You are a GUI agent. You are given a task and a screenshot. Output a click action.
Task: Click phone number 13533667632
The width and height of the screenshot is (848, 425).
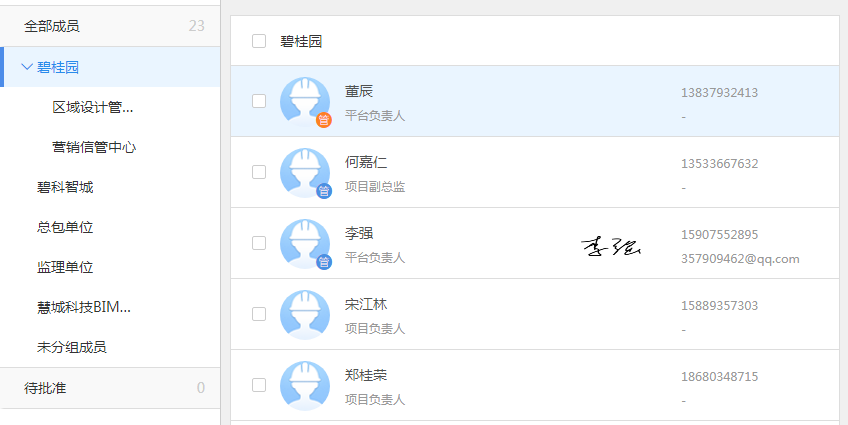click(719, 164)
